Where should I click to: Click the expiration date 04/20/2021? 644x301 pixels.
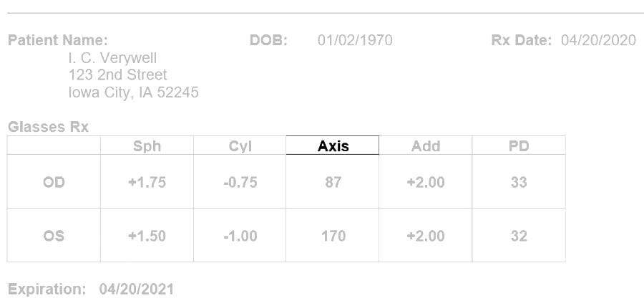(x=137, y=289)
